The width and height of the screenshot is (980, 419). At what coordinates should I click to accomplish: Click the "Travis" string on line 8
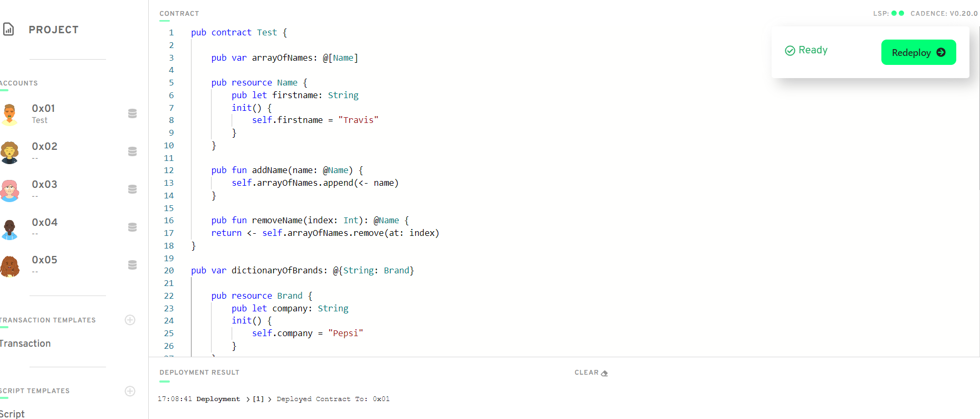(x=358, y=120)
